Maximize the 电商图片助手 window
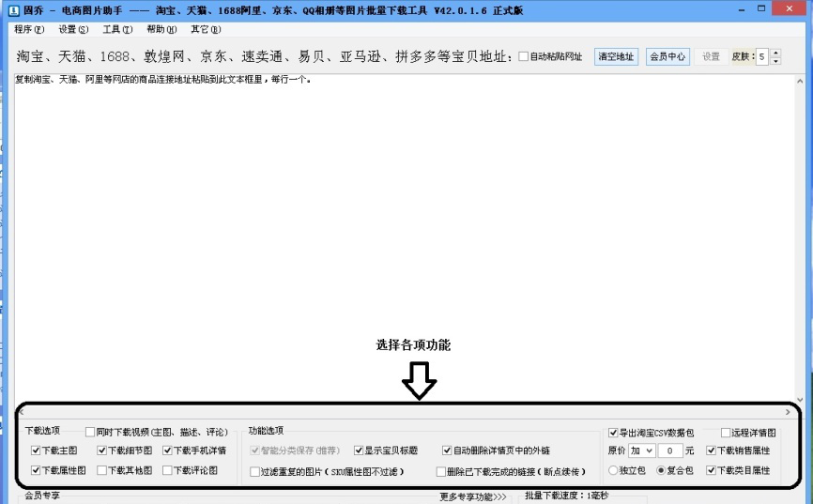 point(761,9)
